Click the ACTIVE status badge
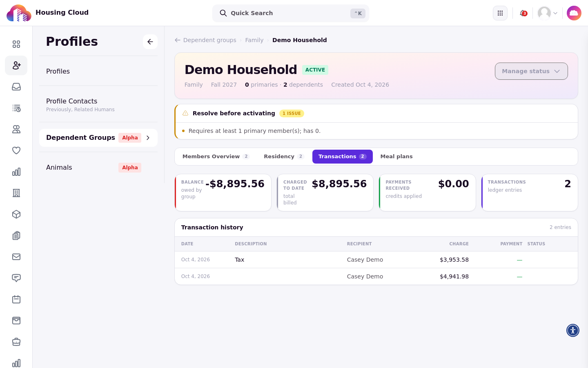Viewport: 588px width, 368px height. (315, 70)
